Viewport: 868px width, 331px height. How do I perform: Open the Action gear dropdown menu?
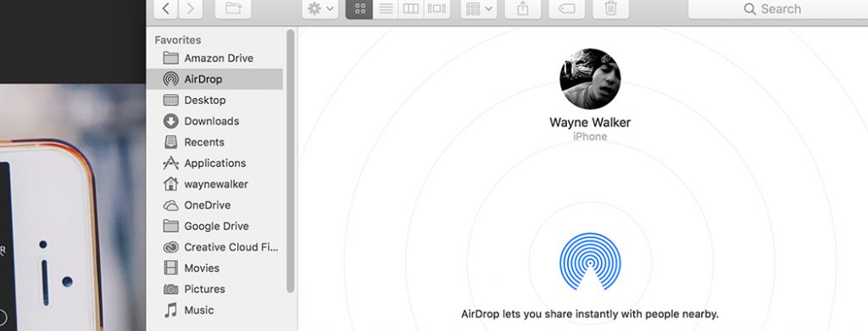(x=320, y=8)
